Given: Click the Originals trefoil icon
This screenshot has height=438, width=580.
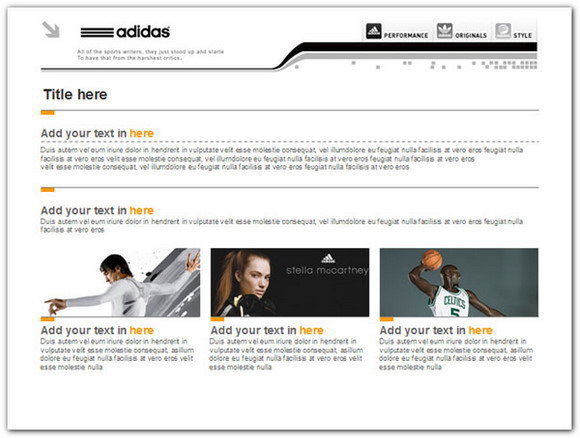Looking at the screenshot, I should pyautogui.click(x=444, y=31).
